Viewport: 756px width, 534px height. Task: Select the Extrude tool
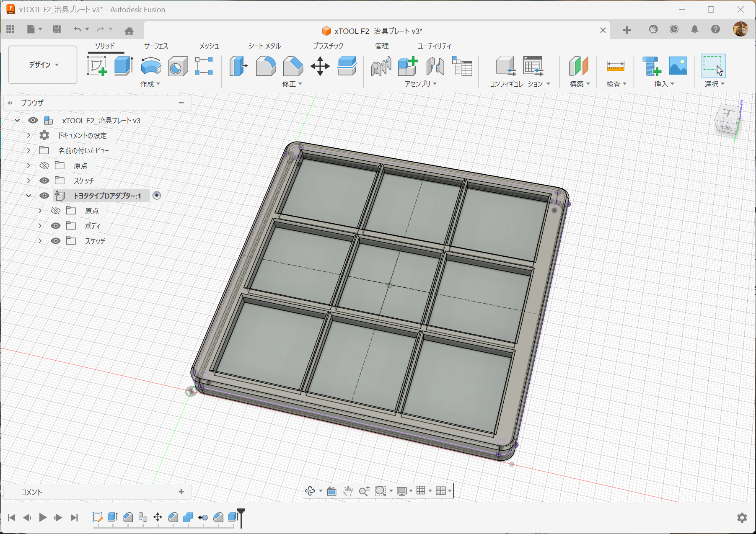(x=124, y=66)
